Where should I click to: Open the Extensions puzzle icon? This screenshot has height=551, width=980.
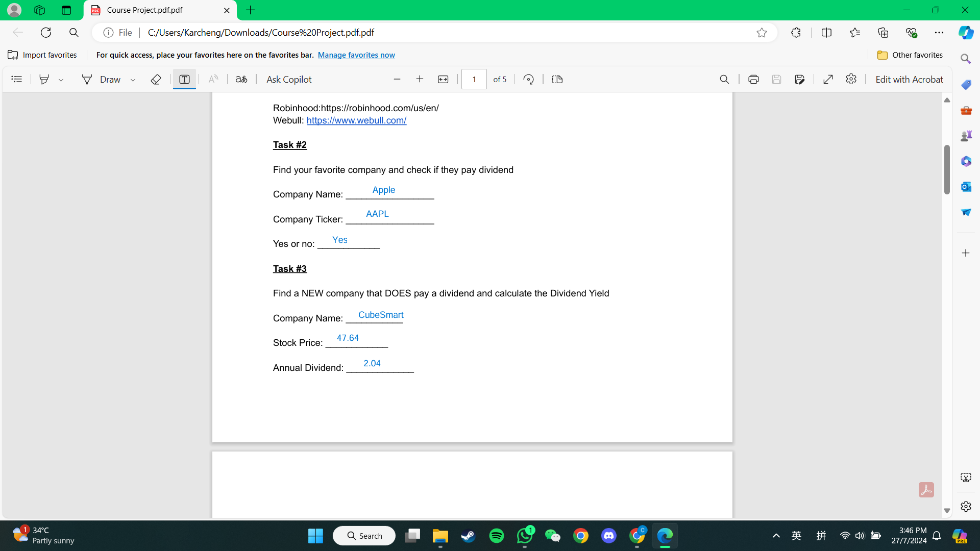[x=796, y=33]
